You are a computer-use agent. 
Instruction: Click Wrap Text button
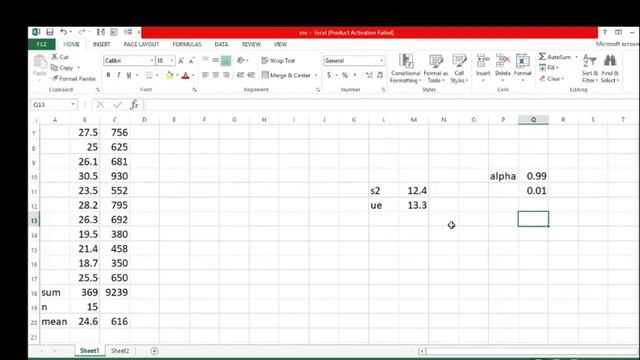pos(278,60)
